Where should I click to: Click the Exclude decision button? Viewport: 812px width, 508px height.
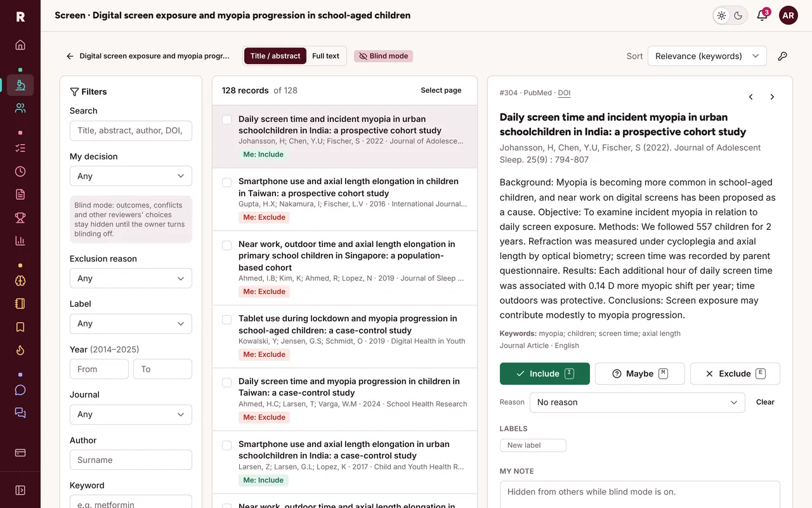coord(735,373)
